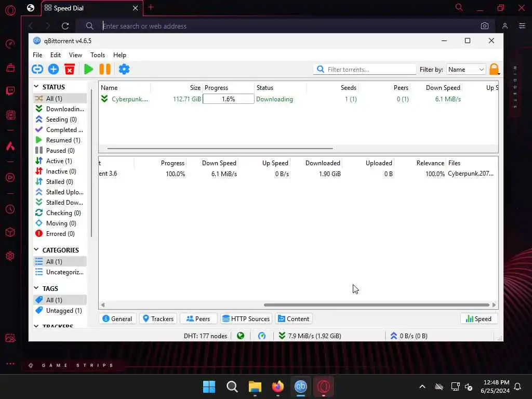Resume torrents with green play icon
Viewport: 532px width, 399px height.
pos(88,69)
